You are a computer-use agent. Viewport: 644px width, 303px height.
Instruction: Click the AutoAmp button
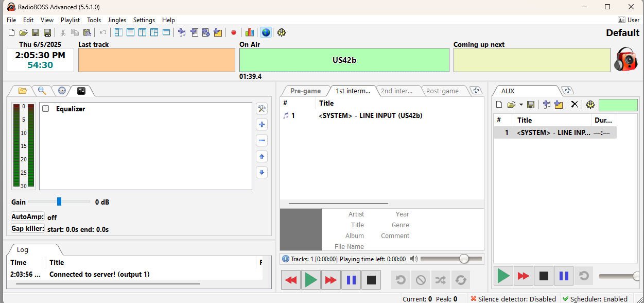coord(28,217)
